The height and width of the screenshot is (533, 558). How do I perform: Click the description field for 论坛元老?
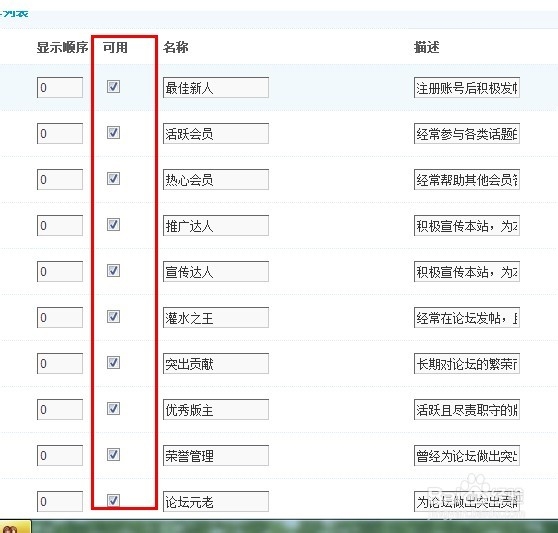click(x=467, y=501)
